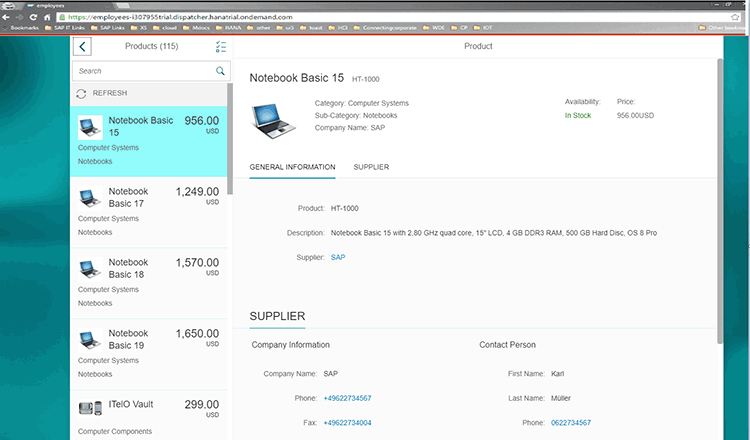Click Computer Components under ITelO Vault
This screenshot has width=750, height=440.
point(115,431)
